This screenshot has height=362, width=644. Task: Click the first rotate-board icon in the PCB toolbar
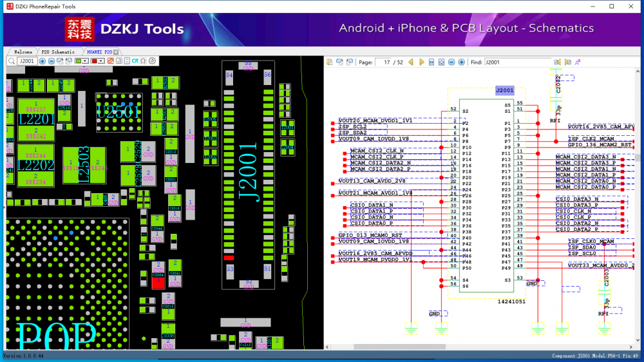coord(60,61)
